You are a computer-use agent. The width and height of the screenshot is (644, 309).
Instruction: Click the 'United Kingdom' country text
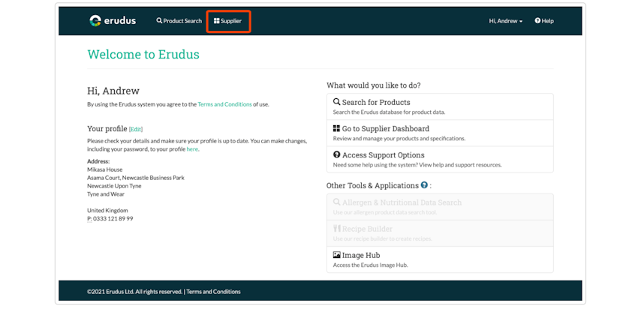point(107,211)
